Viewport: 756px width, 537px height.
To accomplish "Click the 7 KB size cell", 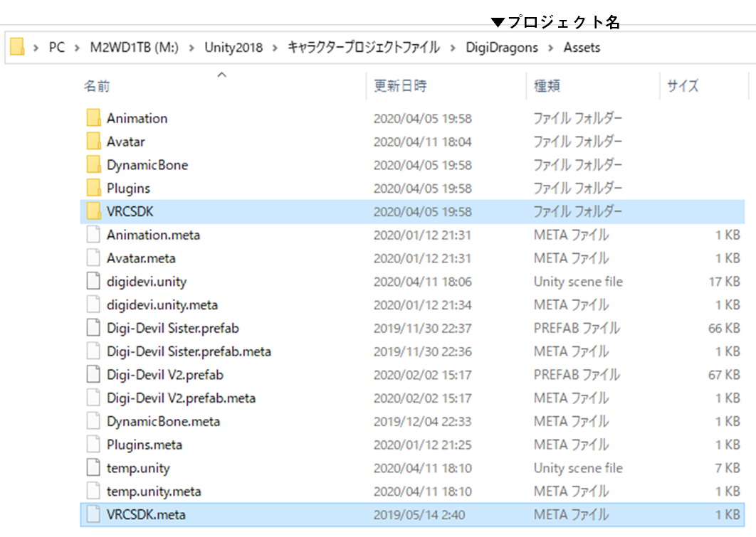I will point(727,468).
